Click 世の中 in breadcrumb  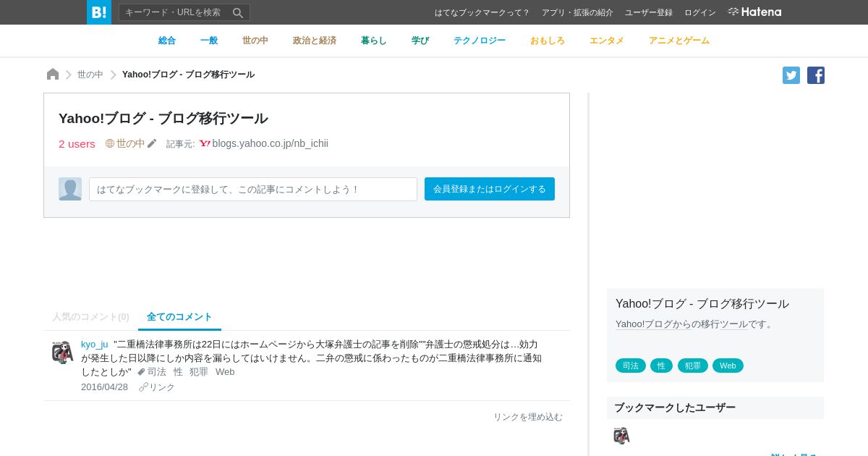(90, 75)
